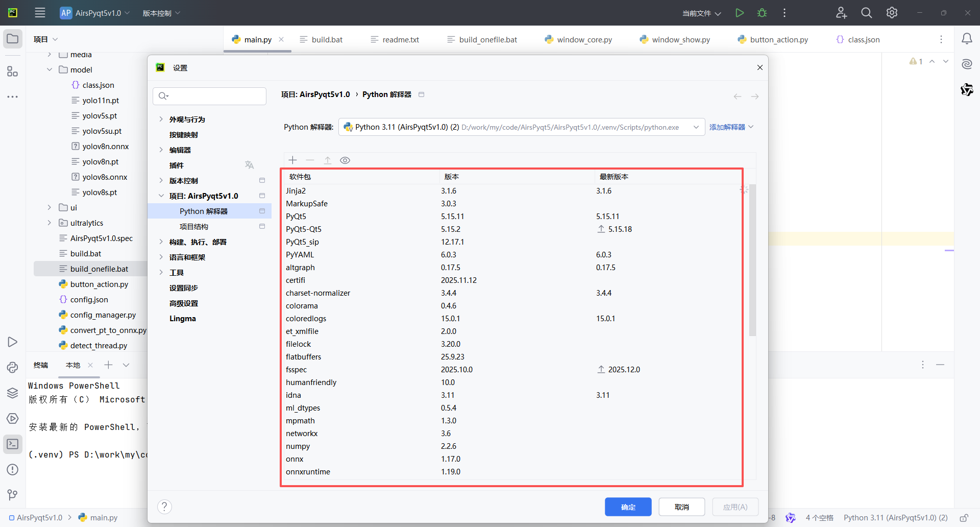Open the Structure tool window icon
This screenshot has width=980, height=527.
click(13, 71)
